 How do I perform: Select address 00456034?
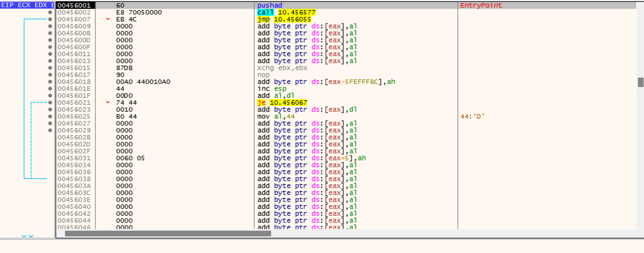click(x=74, y=165)
